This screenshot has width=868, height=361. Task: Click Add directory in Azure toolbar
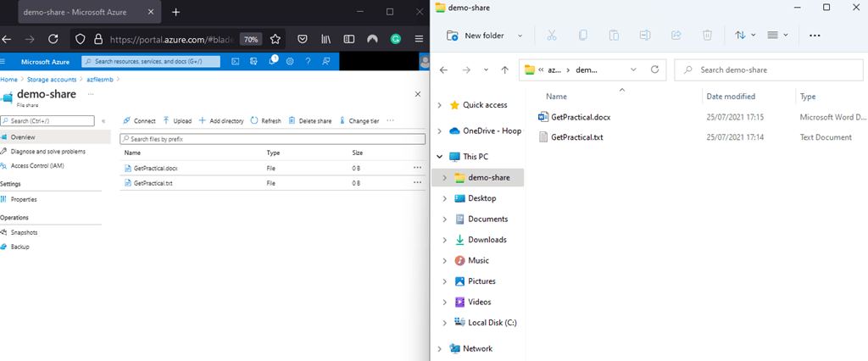point(221,120)
